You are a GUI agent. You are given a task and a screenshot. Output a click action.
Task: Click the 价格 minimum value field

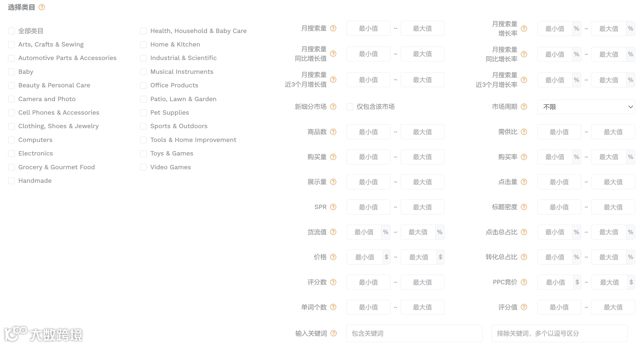pos(365,257)
